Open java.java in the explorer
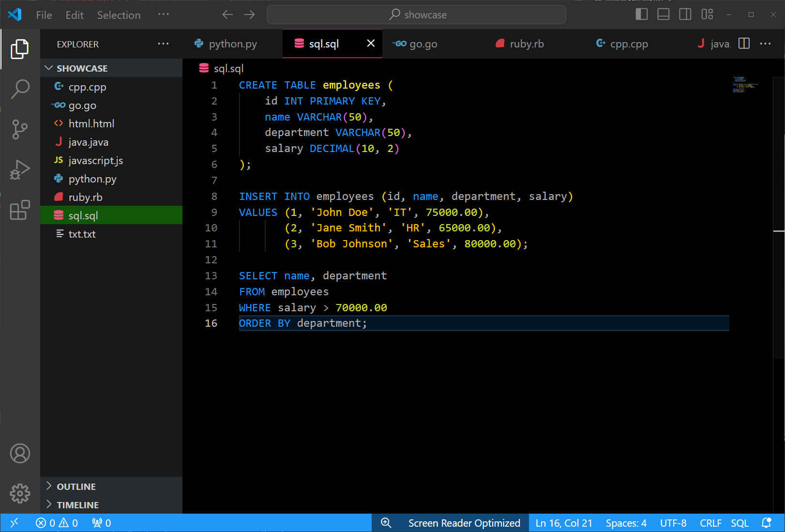This screenshot has height=532, width=785. (111, 142)
